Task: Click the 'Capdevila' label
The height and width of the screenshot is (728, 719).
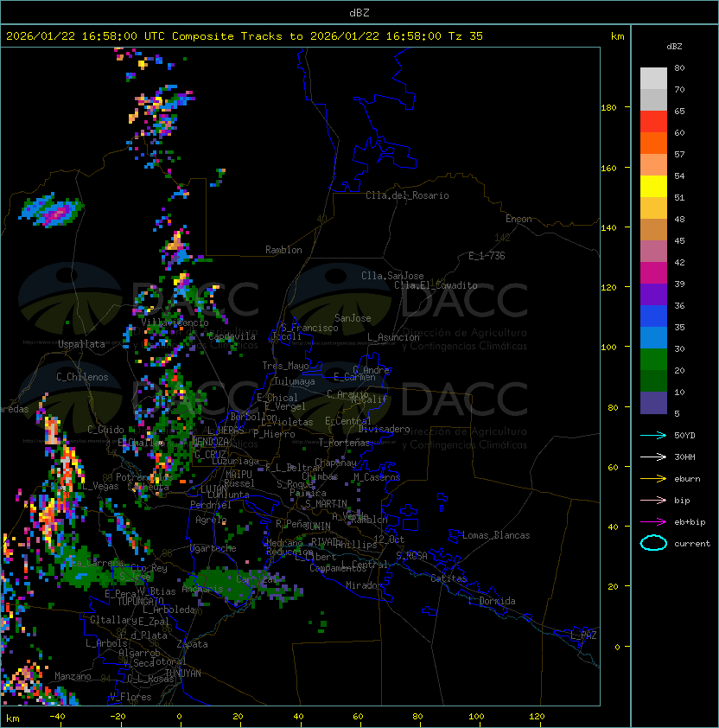Action: (x=232, y=336)
